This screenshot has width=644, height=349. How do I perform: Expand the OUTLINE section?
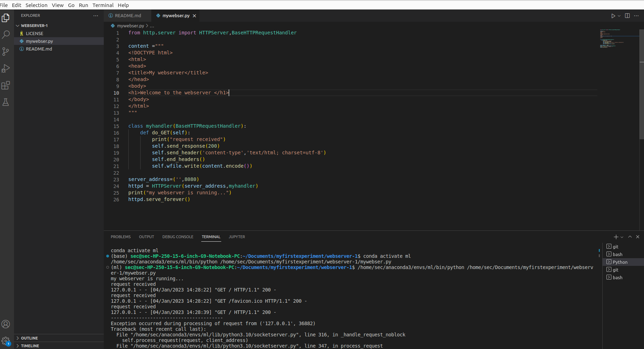pos(59,338)
